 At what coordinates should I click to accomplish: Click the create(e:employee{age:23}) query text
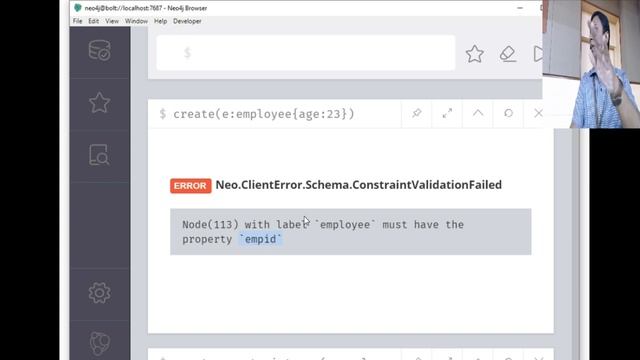tap(264, 114)
